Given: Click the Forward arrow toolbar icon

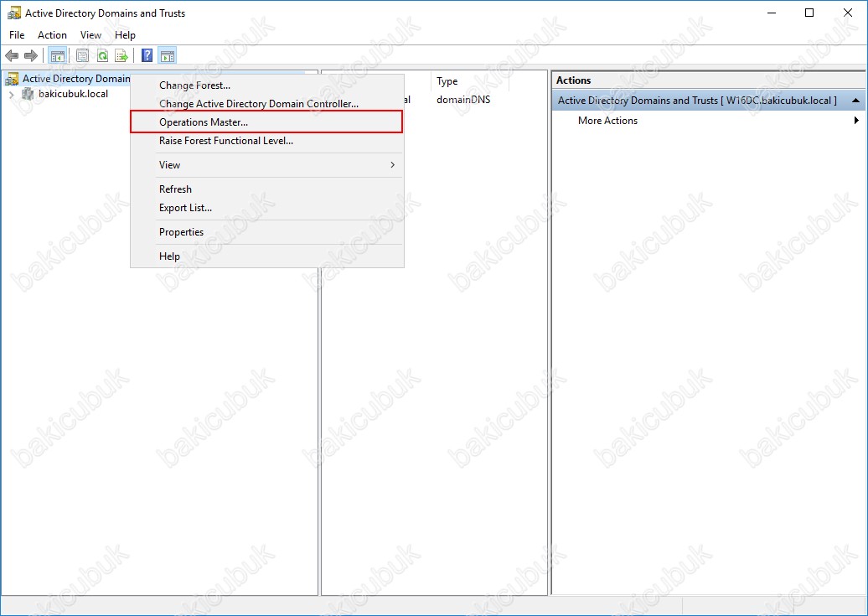Looking at the screenshot, I should click(31, 55).
